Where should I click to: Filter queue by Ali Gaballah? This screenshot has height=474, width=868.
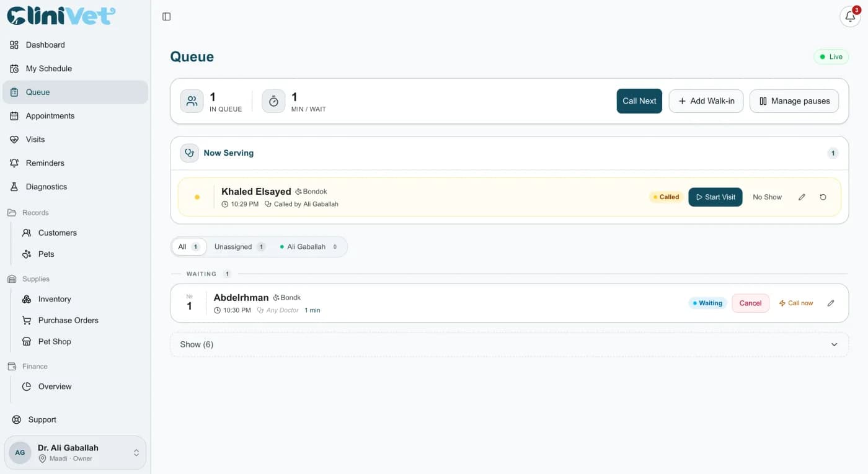(308, 247)
